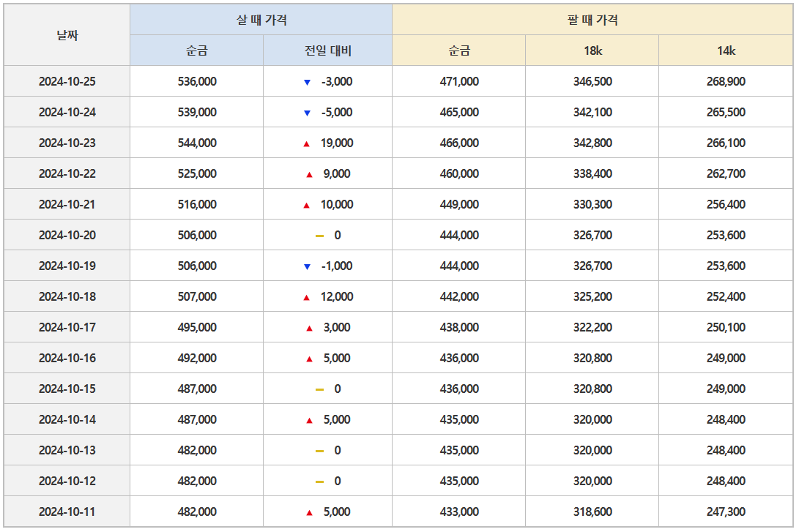This screenshot has width=799, height=532.
Task: Click the 18k price 318,600
Action: point(592,512)
